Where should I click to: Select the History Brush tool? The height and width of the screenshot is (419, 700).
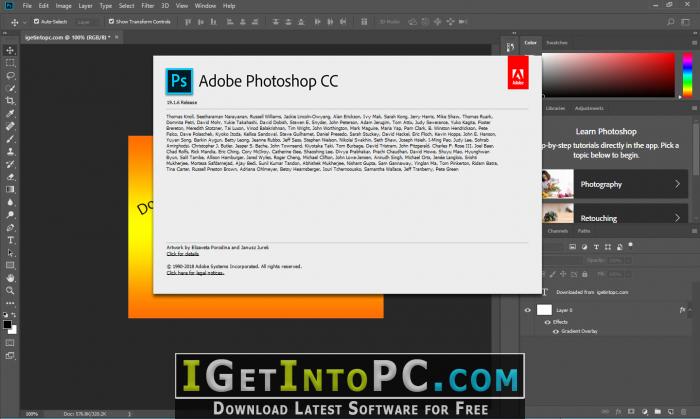[10, 164]
